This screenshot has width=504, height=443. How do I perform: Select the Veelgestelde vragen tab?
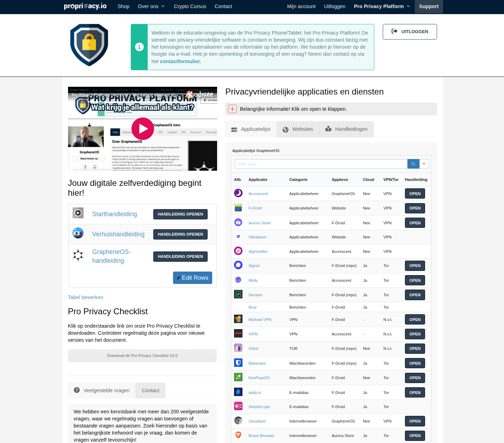102,390
